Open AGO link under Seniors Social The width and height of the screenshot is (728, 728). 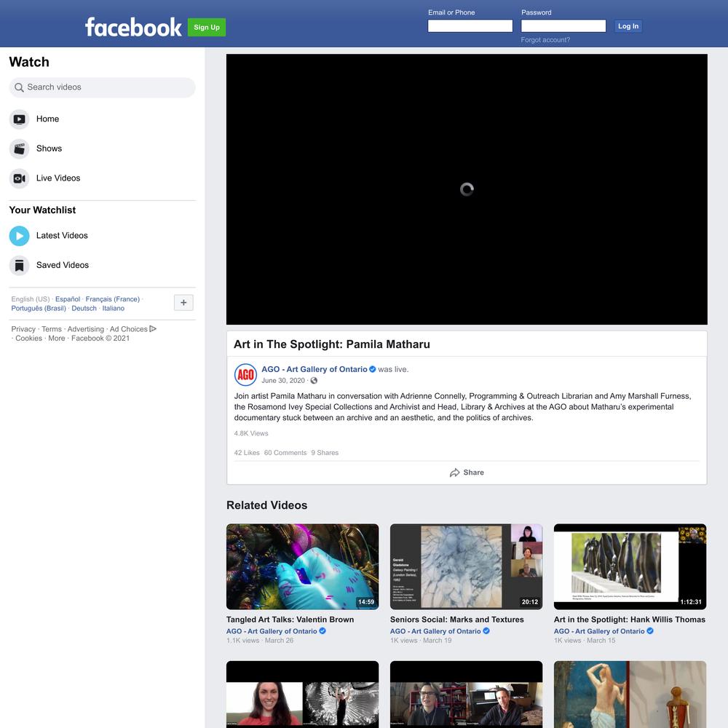(x=435, y=631)
